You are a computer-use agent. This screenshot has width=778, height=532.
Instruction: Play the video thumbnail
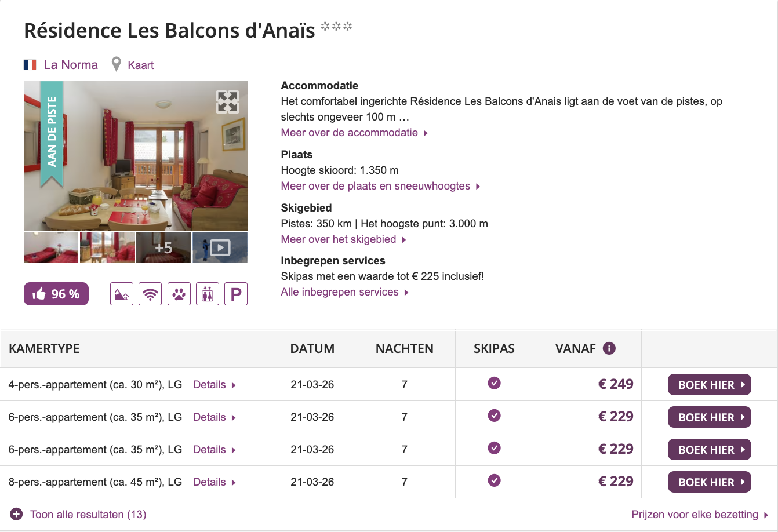(220, 247)
